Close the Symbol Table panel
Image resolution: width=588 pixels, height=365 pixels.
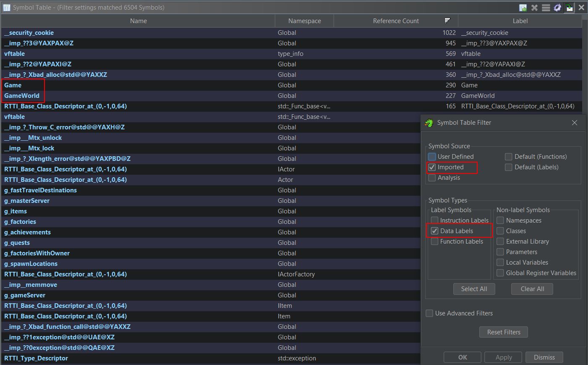click(x=581, y=8)
